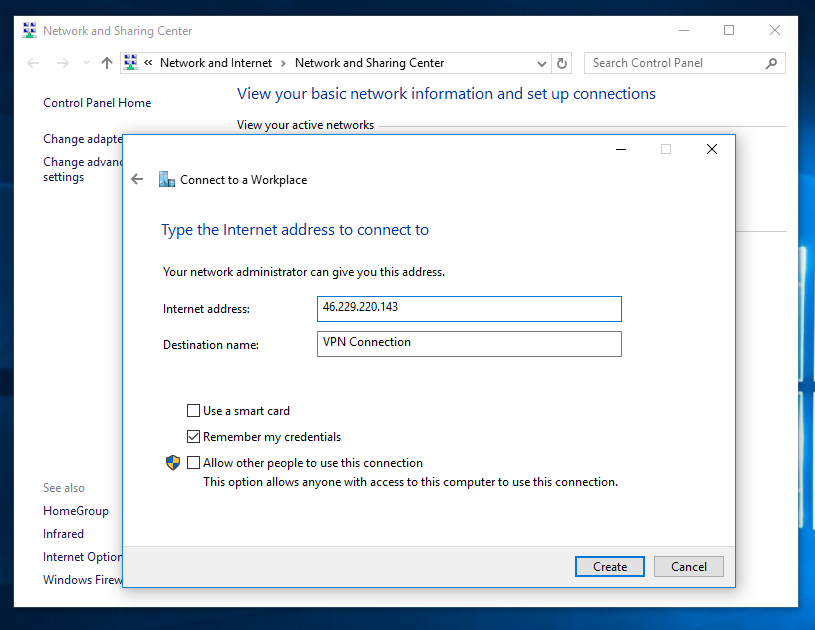Expand the Network and Internet breadcrumb arrow
Screen dimensions: 815x630
[x=283, y=63]
